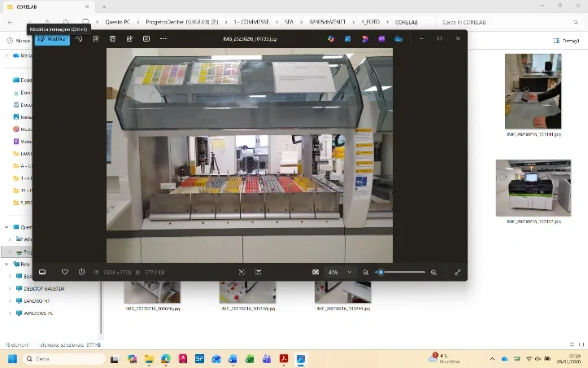
Task: Open the Windows Start menu
Action: pos(12,359)
